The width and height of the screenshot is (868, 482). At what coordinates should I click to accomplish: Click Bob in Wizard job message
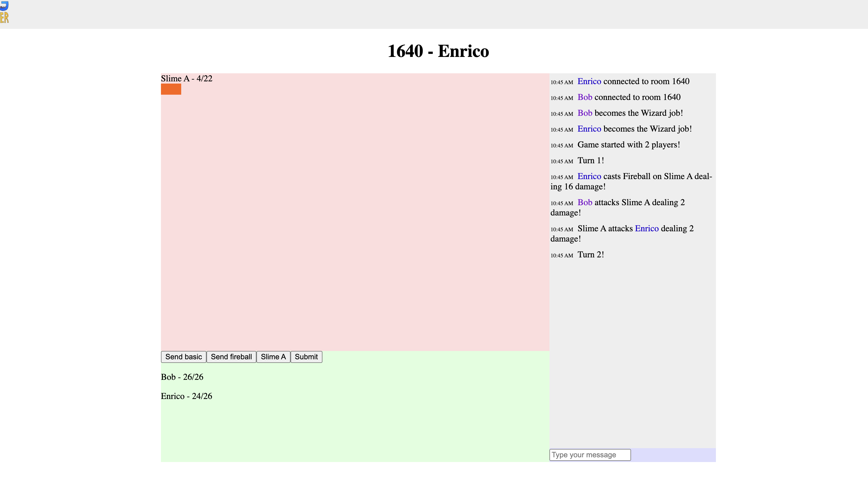(585, 113)
